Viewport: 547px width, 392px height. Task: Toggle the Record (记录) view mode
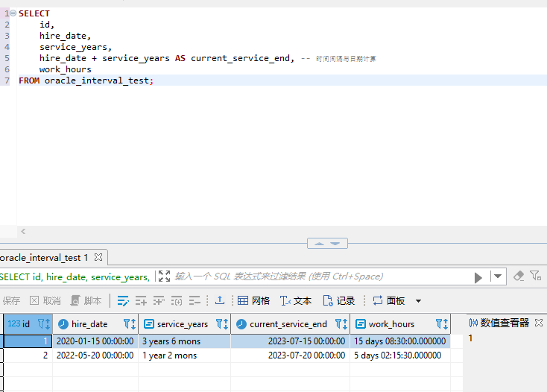click(x=338, y=301)
